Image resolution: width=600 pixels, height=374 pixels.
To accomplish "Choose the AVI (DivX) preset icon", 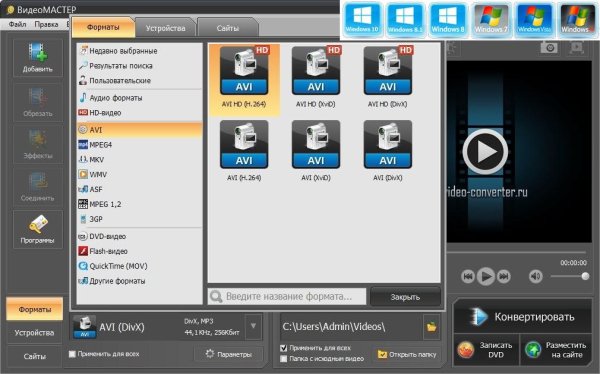I will tap(388, 144).
